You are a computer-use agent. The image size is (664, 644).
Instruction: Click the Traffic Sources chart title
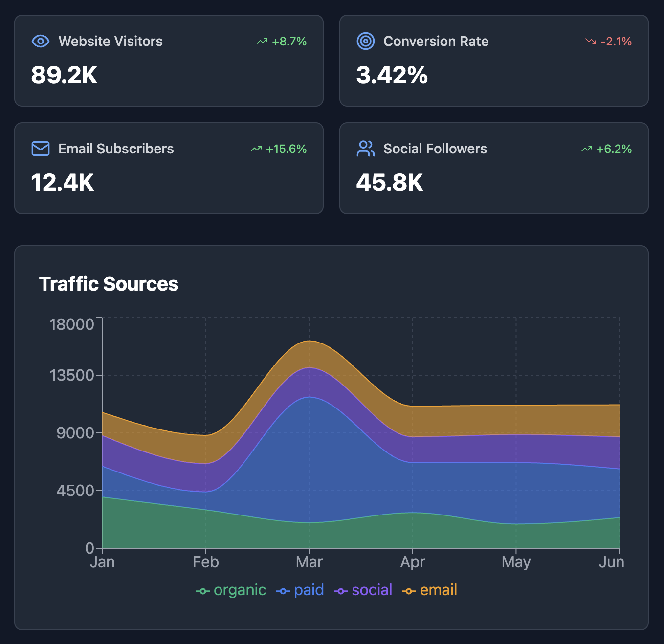[109, 284]
